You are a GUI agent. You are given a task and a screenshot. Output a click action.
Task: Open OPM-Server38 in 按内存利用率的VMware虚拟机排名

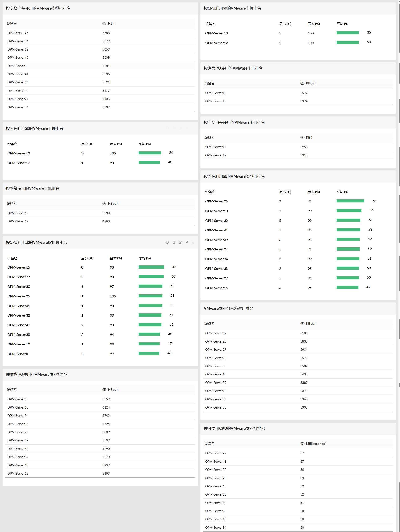pyautogui.click(x=217, y=268)
